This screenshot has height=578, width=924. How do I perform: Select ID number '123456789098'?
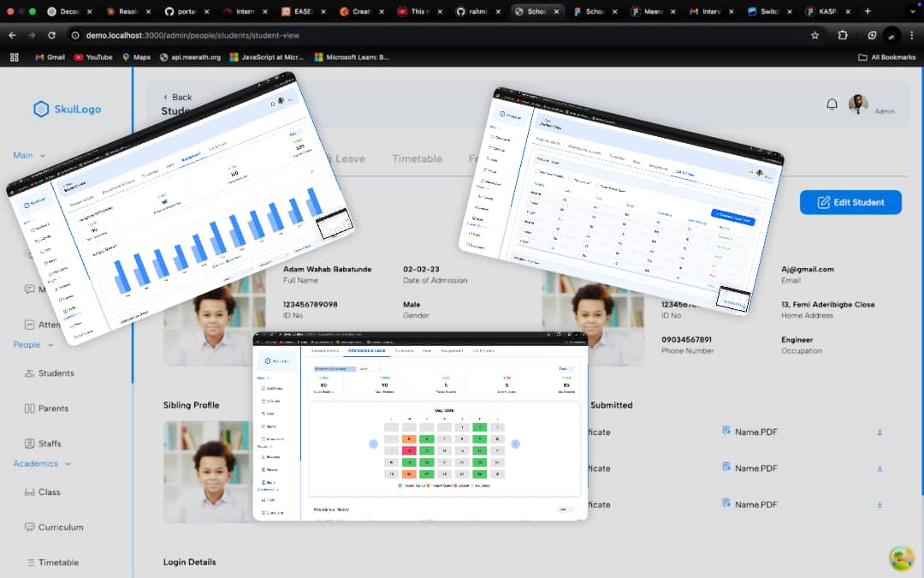[310, 304]
